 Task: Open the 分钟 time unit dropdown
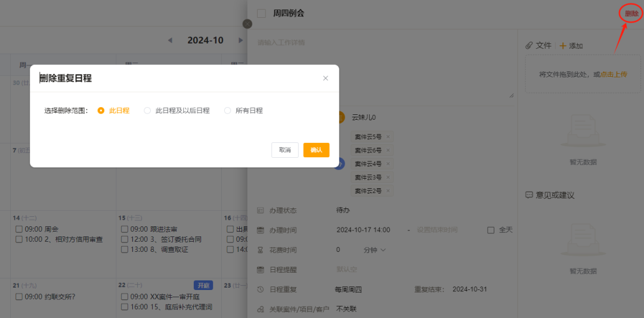tap(375, 250)
